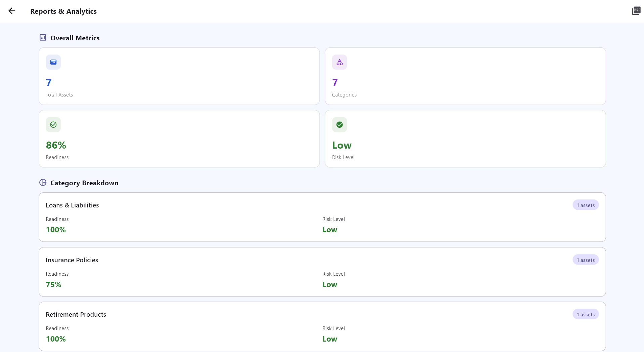Open the Retirement Products category
Viewport: 644px width, 352px height.
click(x=322, y=326)
